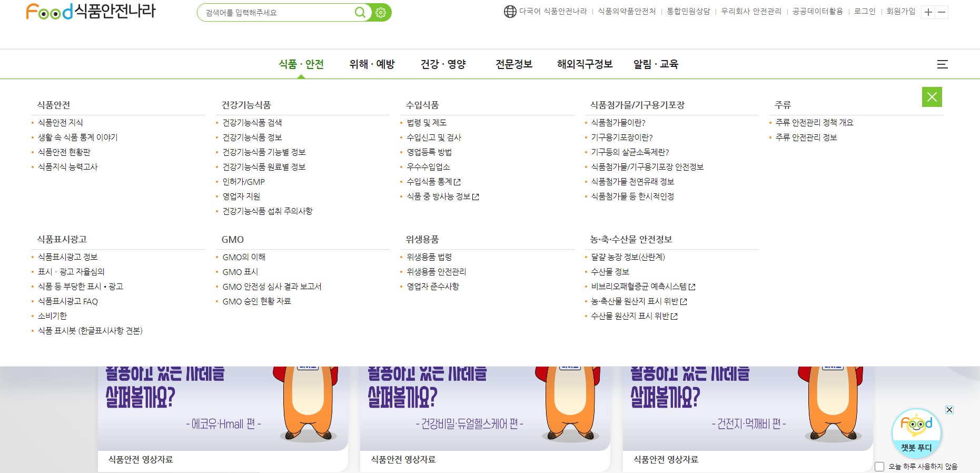Open 식품표시광고 FAQ item

coord(68,301)
